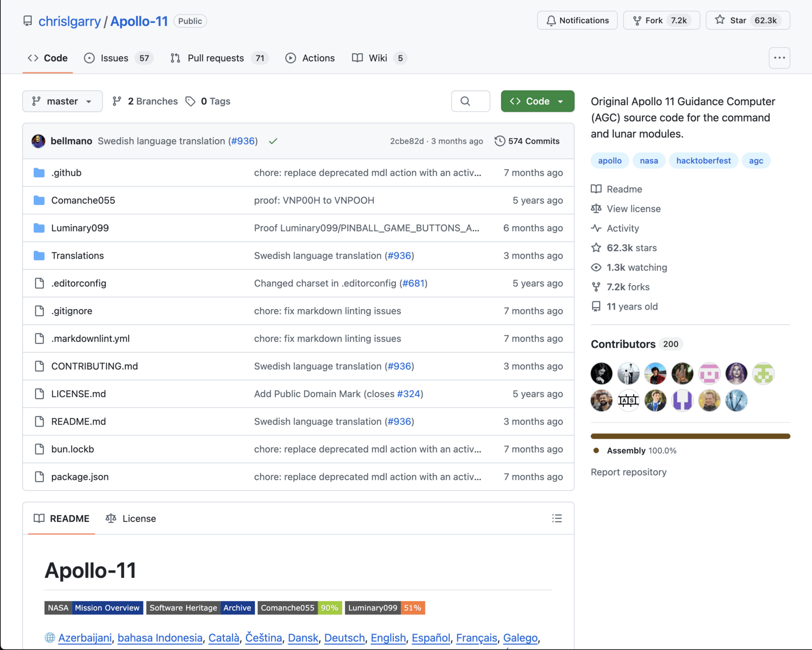Open Readme link in About sidebar
This screenshot has width=812, height=650.
[x=617, y=189]
